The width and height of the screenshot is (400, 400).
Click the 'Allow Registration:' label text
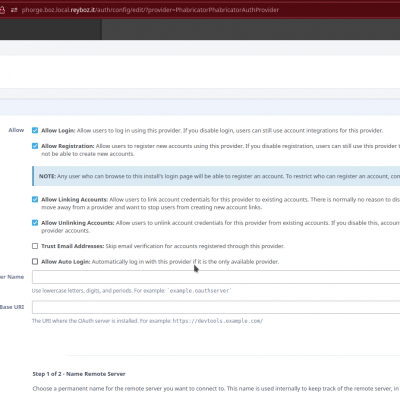point(68,146)
